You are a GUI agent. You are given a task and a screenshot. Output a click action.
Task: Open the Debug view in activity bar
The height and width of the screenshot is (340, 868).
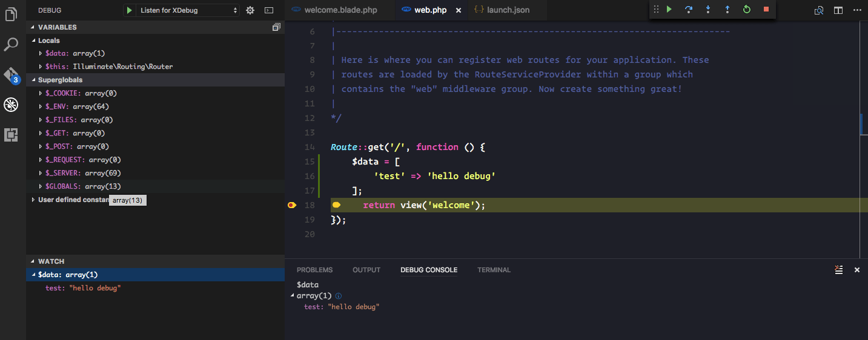click(11, 105)
